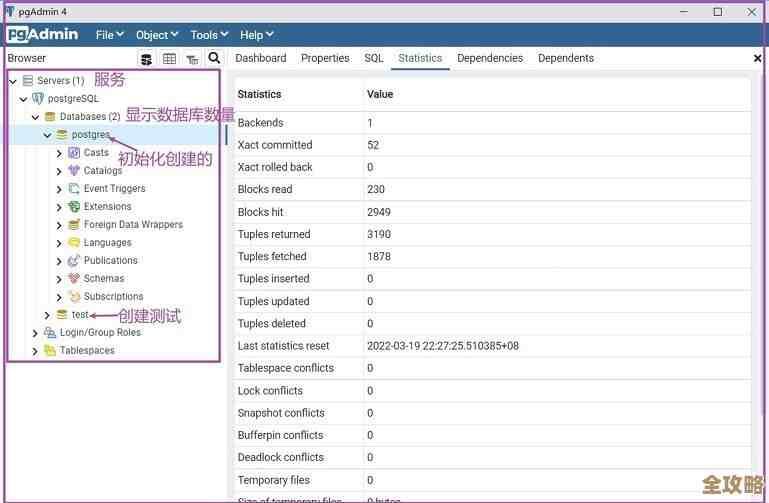The width and height of the screenshot is (769, 503).
Task: Click the Databases node icon
Action: click(50, 117)
